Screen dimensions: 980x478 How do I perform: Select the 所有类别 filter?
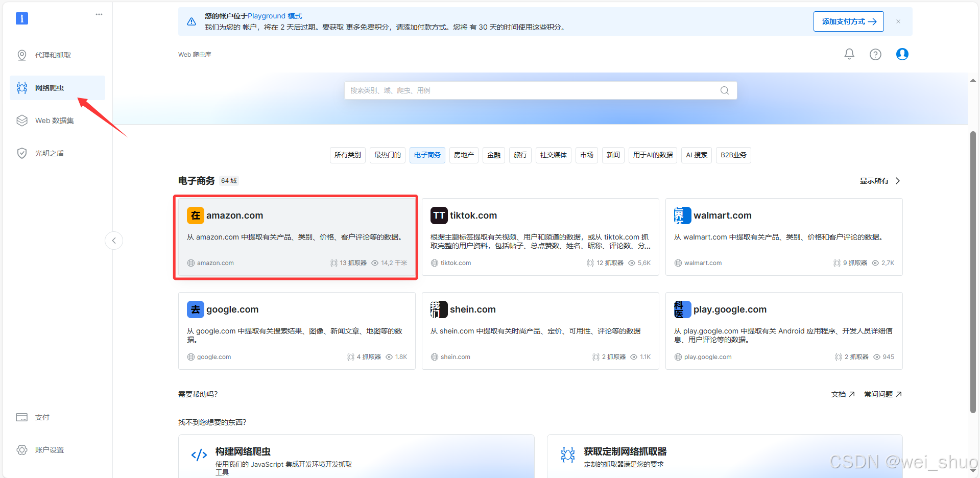pos(347,155)
